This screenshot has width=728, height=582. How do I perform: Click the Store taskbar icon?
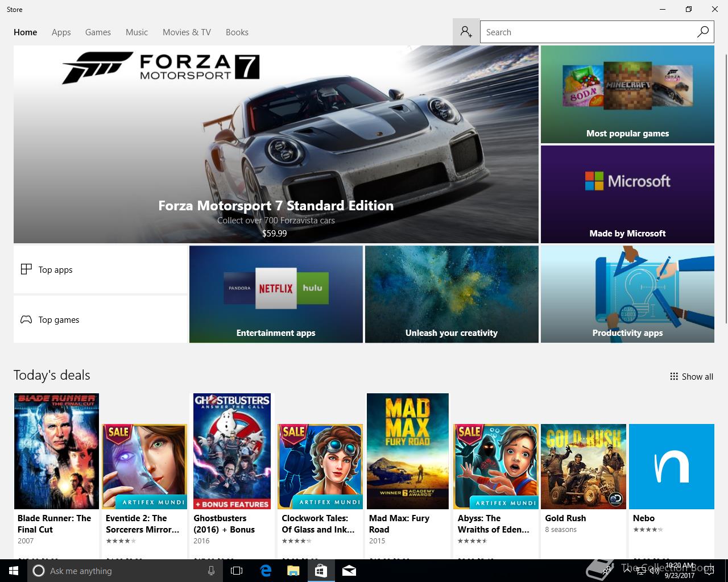pos(321,571)
